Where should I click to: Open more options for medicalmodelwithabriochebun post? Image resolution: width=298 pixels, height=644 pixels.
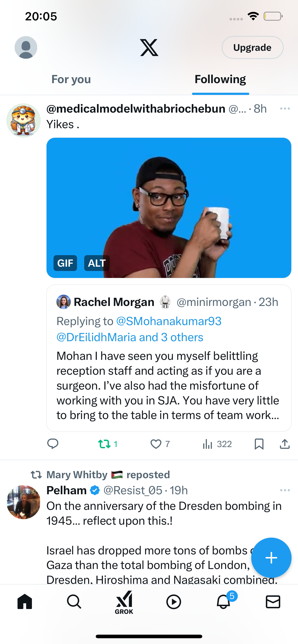(285, 109)
